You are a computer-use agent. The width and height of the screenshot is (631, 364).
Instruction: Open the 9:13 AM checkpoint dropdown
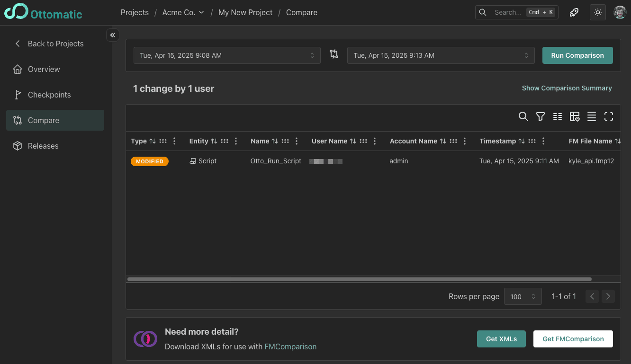pyautogui.click(x=441, y=55)
